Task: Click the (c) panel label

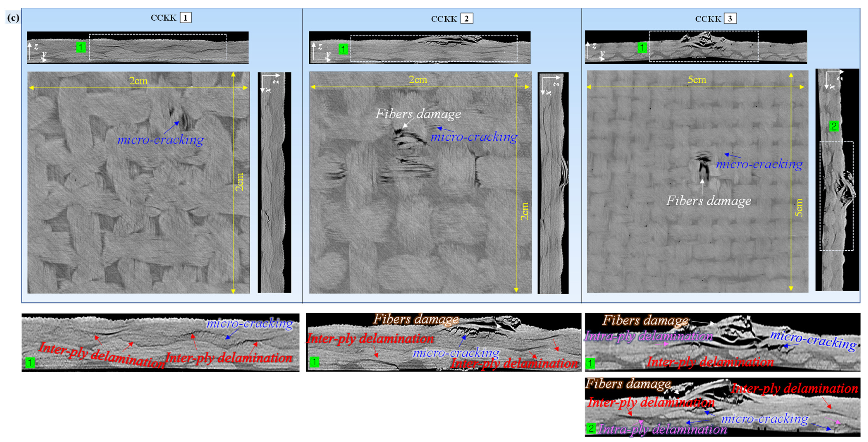Action: [x=13, y=18]
